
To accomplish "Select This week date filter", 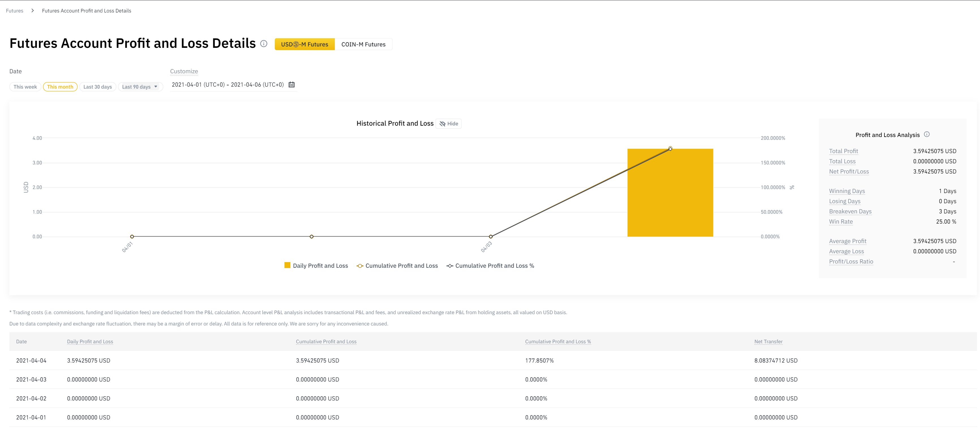I will click(x=25, y=87).
